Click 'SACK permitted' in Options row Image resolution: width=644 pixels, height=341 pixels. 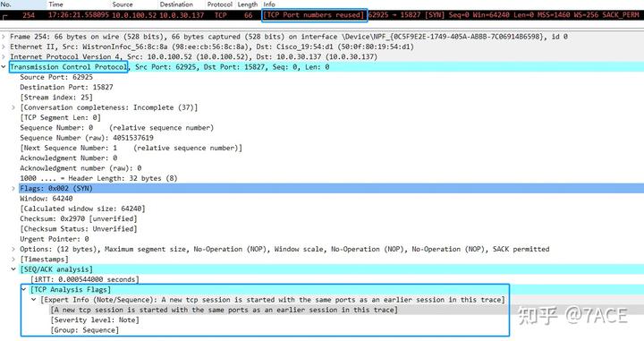tap(521, 250)
